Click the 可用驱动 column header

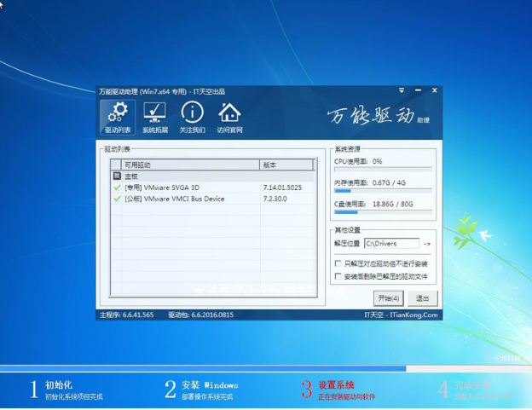coord(191,165)
